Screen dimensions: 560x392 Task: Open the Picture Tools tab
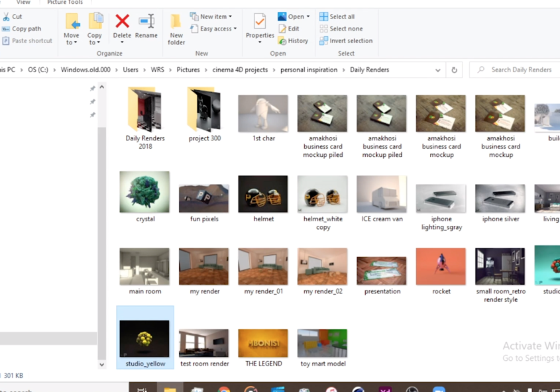[65, 3]
